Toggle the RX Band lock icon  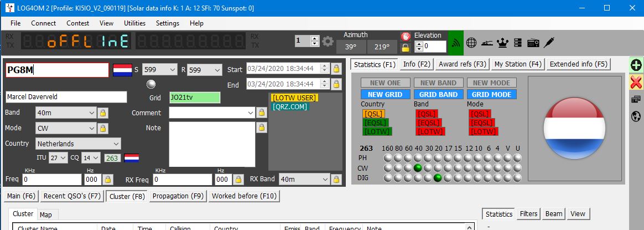coord(336,180)
